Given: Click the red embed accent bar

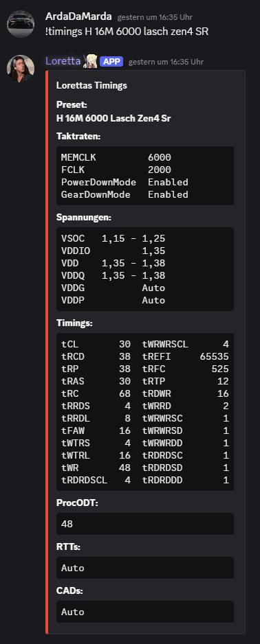Looking at the screenshot, I should pyautogui.click(x=47, y=352).
